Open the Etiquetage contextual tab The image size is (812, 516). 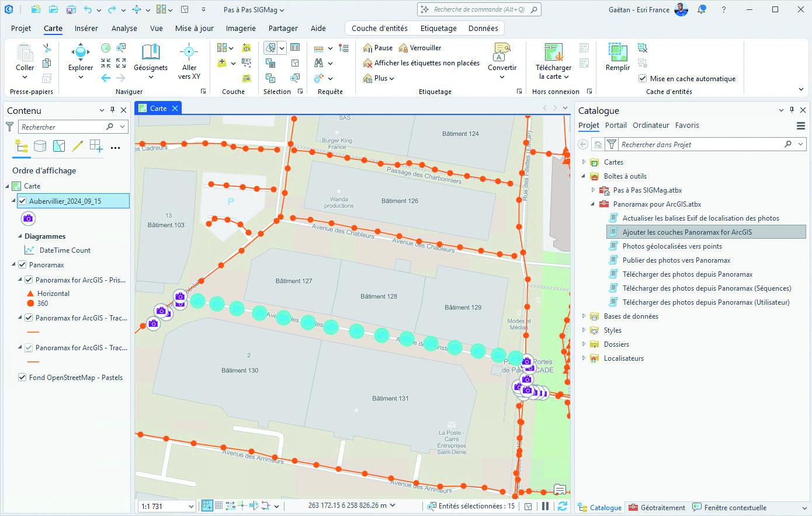[439, 28]
